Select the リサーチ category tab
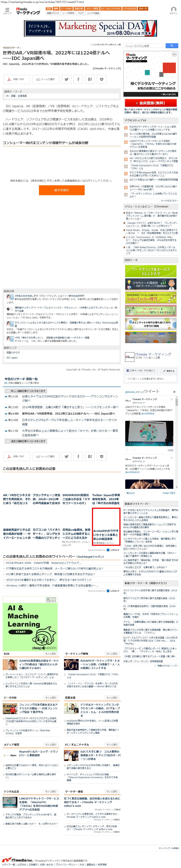The image size is (181, 868). click(x=143, y=9)
